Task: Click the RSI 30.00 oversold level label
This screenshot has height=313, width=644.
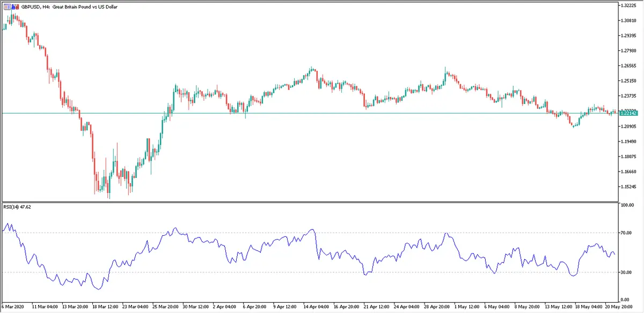Action: tap(626, 272)
